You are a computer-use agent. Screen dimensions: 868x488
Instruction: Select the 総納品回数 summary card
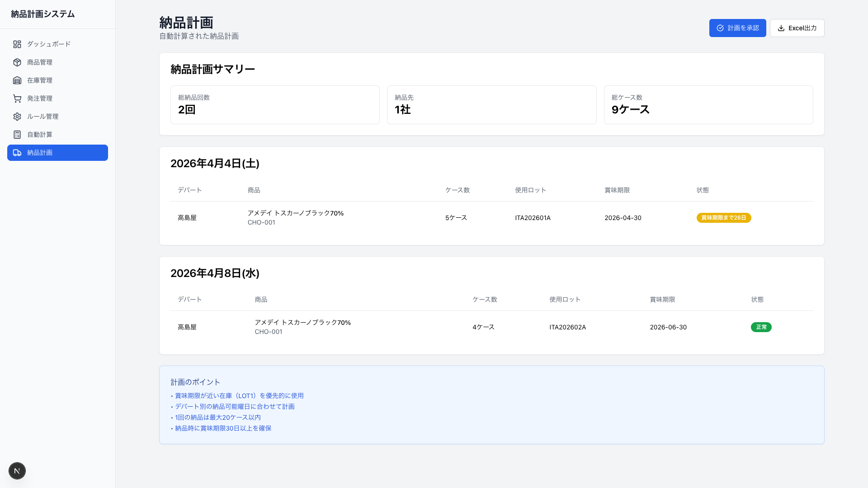pos(275,104)
